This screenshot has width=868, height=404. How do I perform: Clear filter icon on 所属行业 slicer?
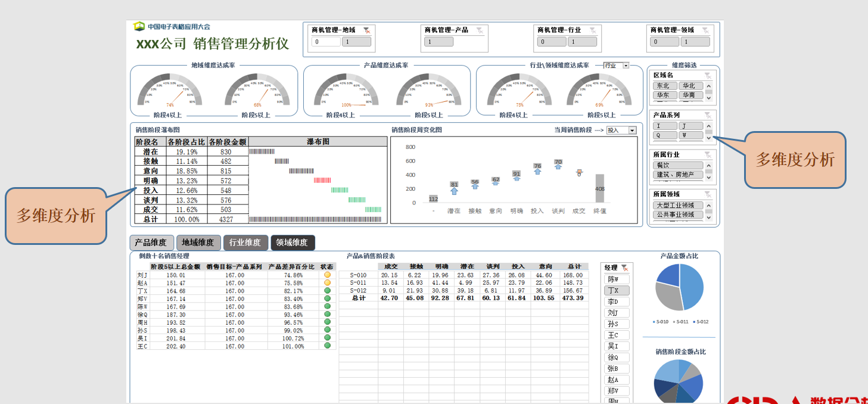coord(707,154)
